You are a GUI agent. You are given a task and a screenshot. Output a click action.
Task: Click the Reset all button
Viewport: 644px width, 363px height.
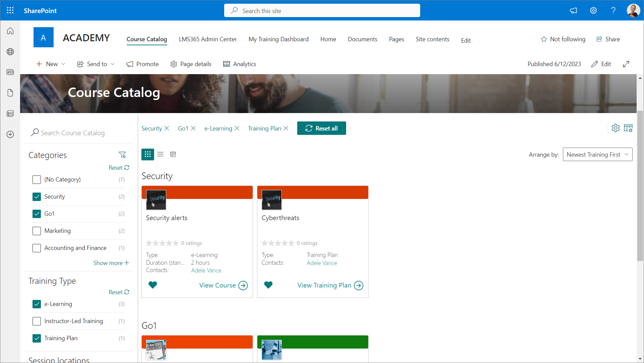321,128
